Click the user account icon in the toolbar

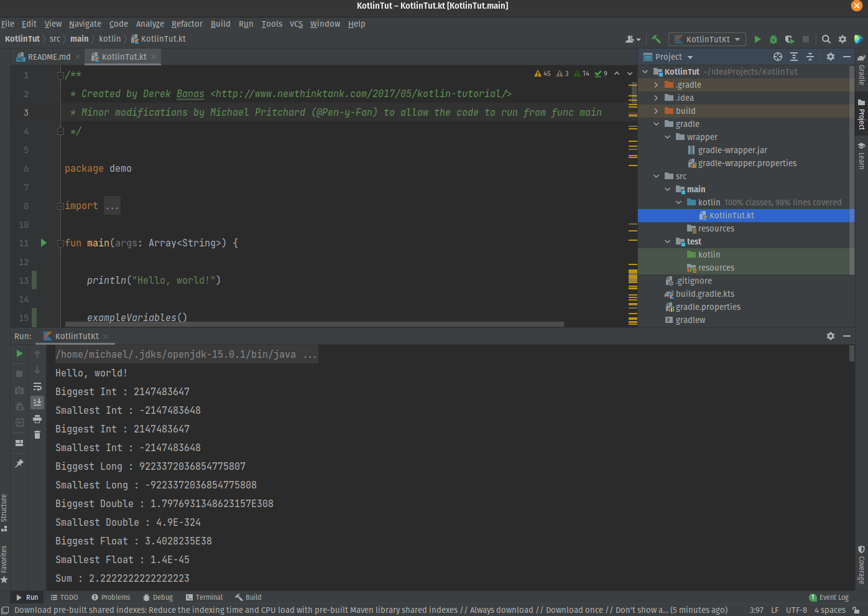(x=633, y=39)
